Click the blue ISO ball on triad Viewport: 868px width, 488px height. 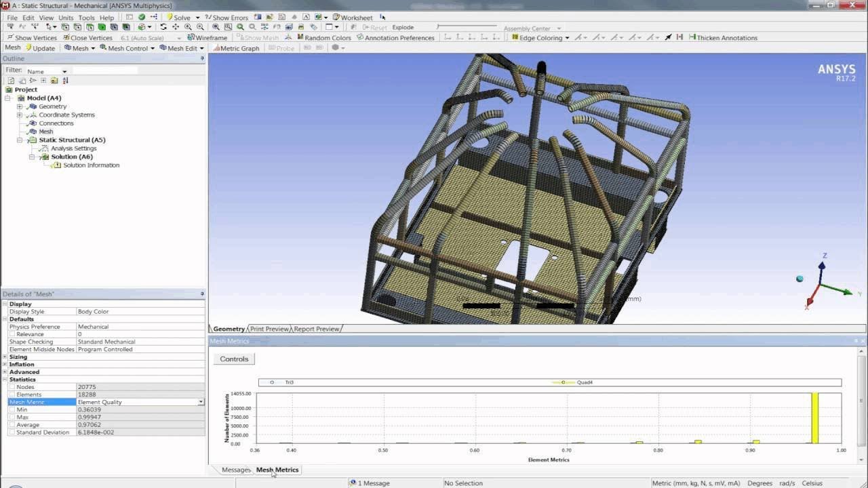(800, 279)
